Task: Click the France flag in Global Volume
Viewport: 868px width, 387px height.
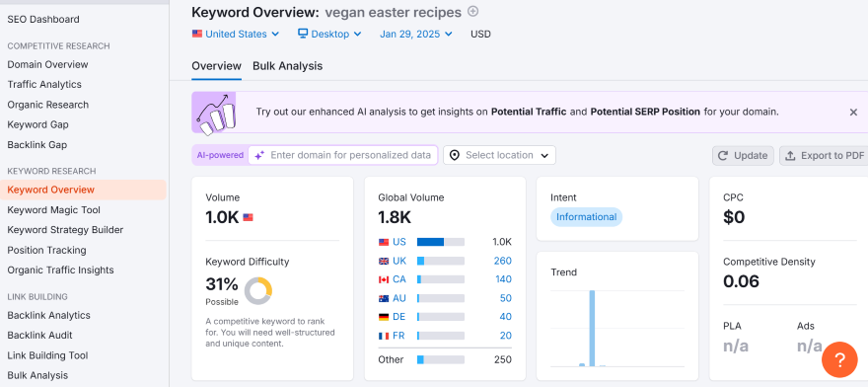Action: pos(384,336)
